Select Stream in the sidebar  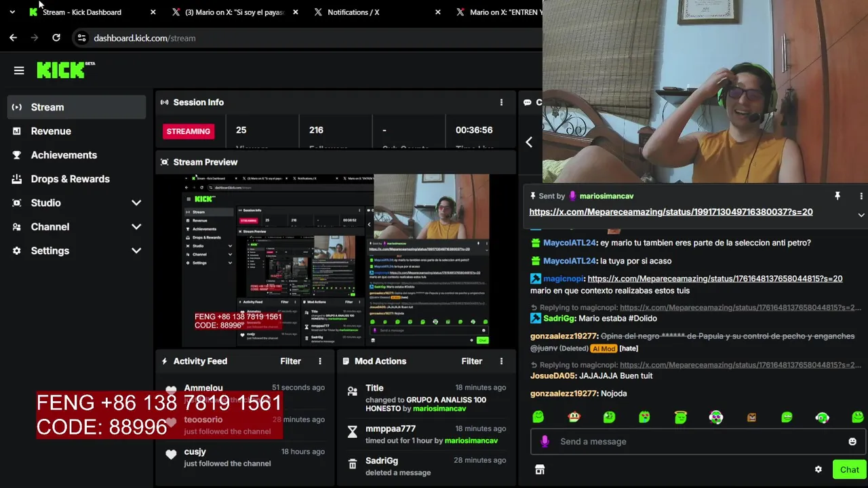(x=76, y=107)
